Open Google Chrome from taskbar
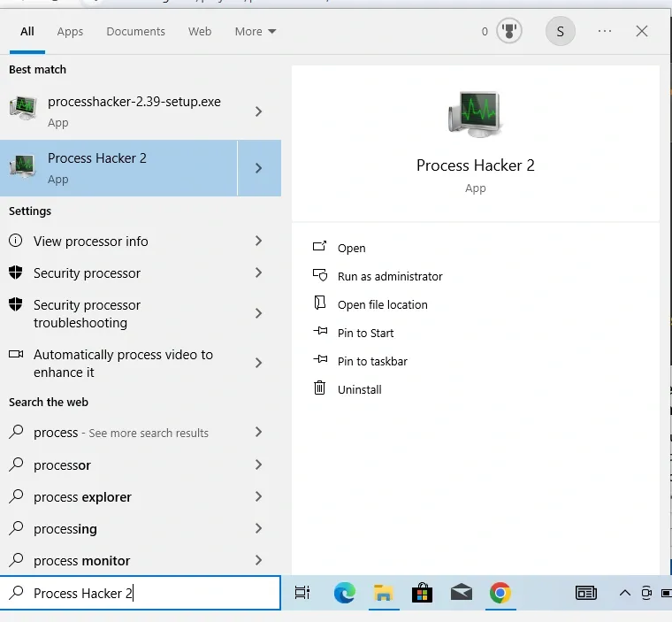672x622 pixels. 500,593
